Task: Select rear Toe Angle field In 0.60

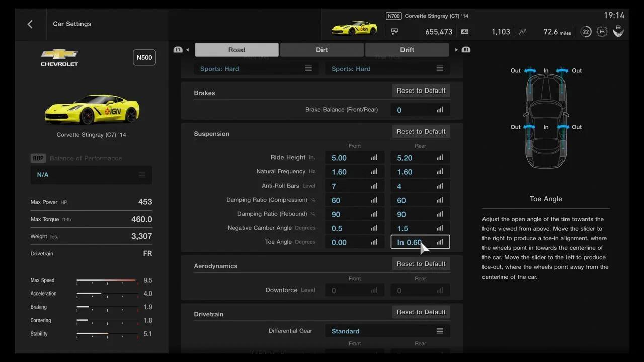Action: tap(420, 242)
